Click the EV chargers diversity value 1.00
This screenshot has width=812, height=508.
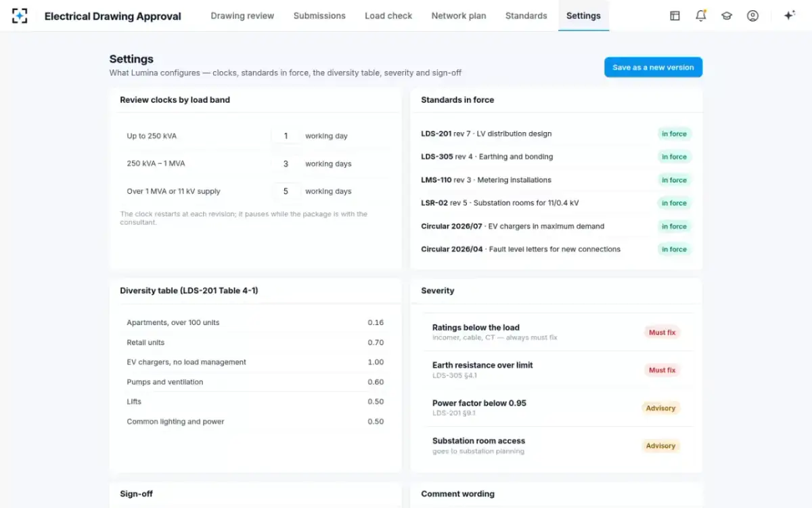coord(376,362)
